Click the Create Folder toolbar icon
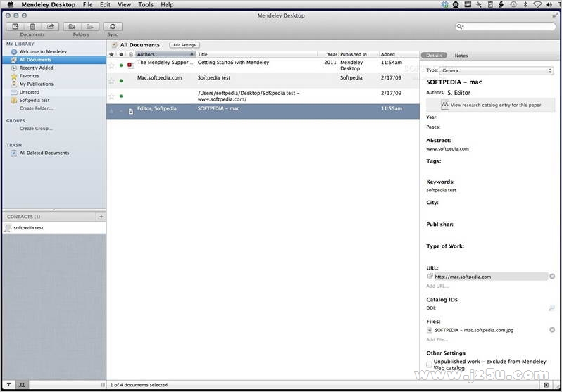The height and width of the screenshot is (392, 562). (x=72, y=26)
